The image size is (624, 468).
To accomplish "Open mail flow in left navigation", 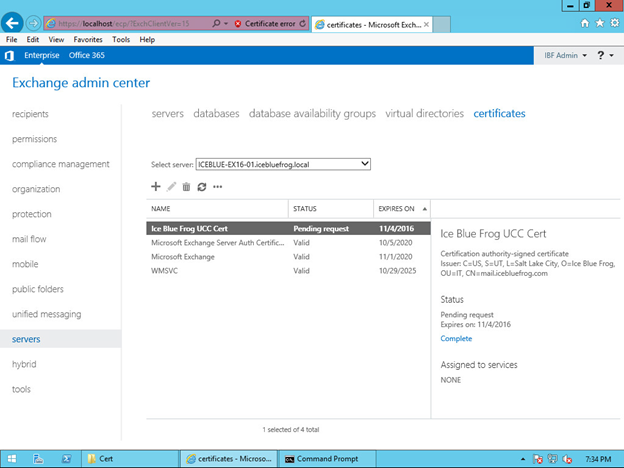I will [29, 239].
